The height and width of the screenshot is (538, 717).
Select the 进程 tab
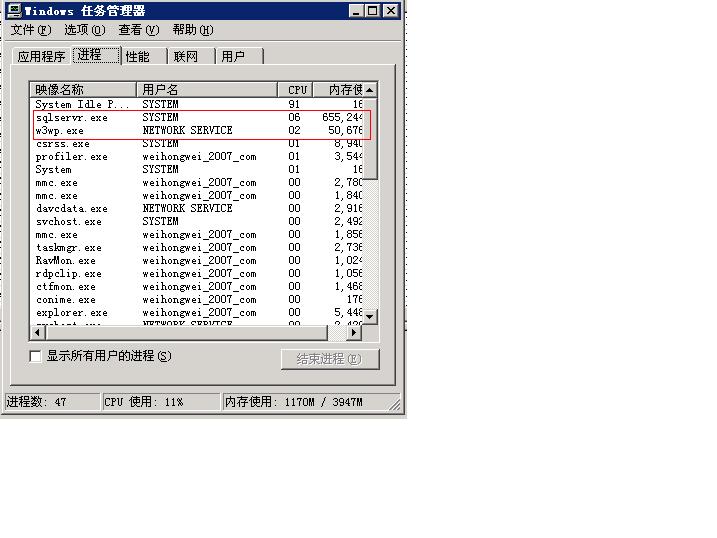[x=96, y=55]
